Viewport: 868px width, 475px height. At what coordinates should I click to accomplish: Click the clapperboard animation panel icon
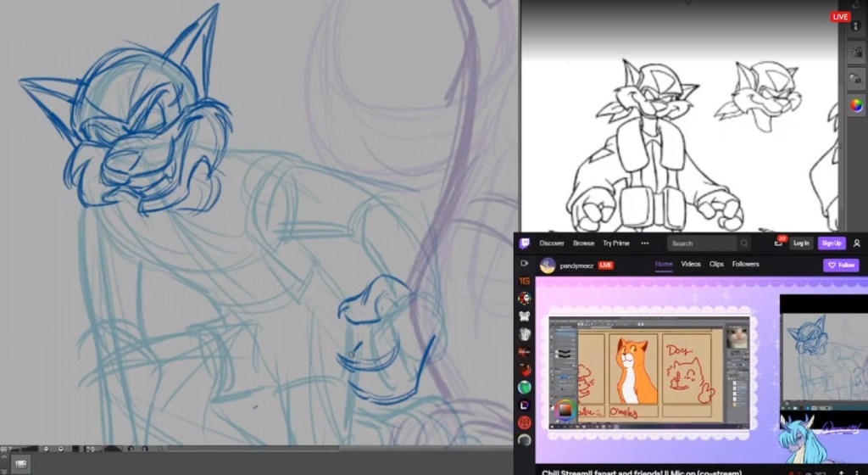point(856,52)
